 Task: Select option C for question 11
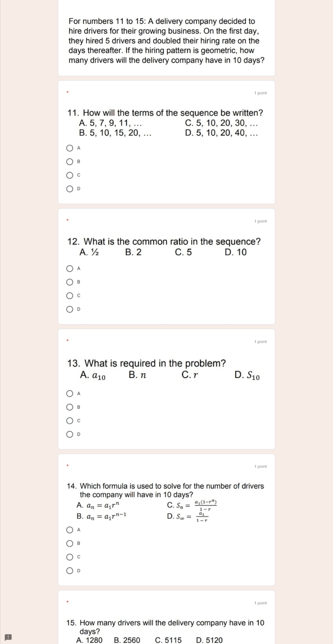pyautogui.click(x=69, y=175)
